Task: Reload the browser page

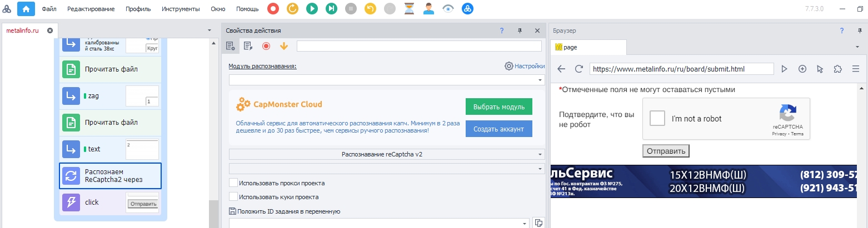Action: 578,69
